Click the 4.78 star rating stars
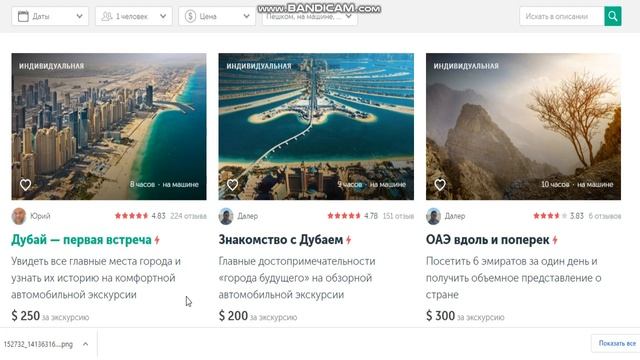This screenshot has height=360, width=640. (344, 216)
